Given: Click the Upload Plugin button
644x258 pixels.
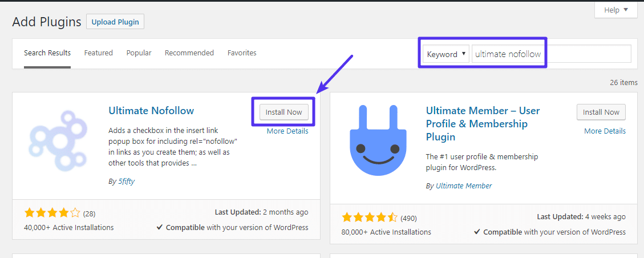Looking at the screenshot, I should click(115, 22).
